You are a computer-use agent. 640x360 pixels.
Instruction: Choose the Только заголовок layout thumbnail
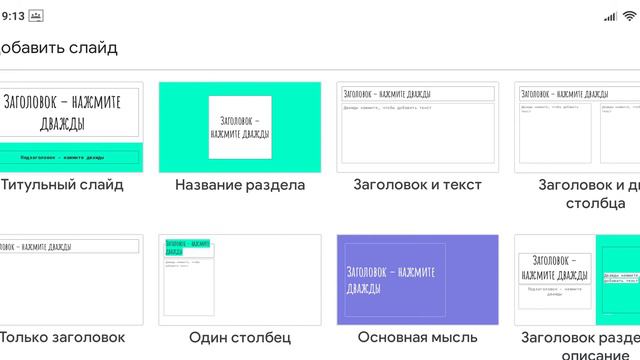pos(71,280)
